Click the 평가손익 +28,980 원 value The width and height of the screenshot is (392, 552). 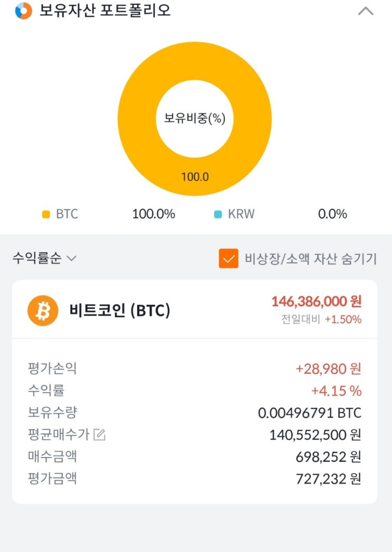[x=328, y=369]
